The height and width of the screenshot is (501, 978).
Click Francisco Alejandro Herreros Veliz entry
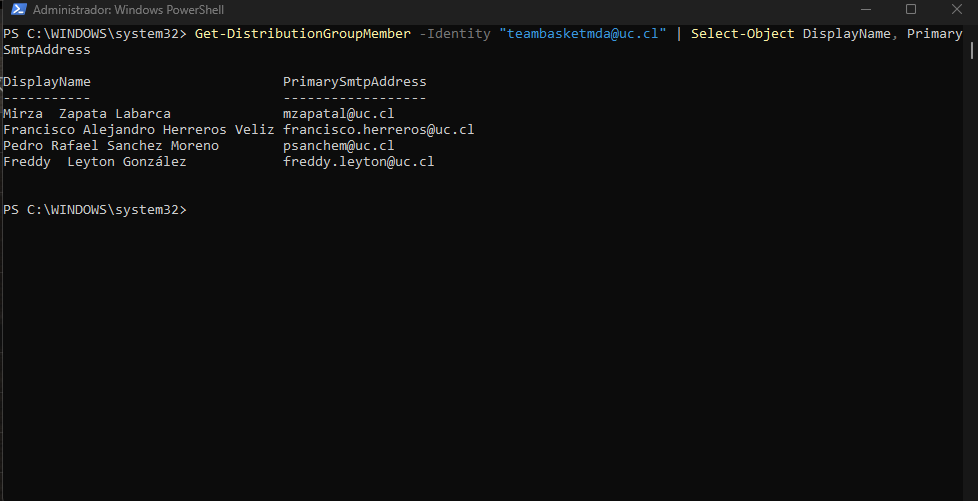(x=138, y=130)
